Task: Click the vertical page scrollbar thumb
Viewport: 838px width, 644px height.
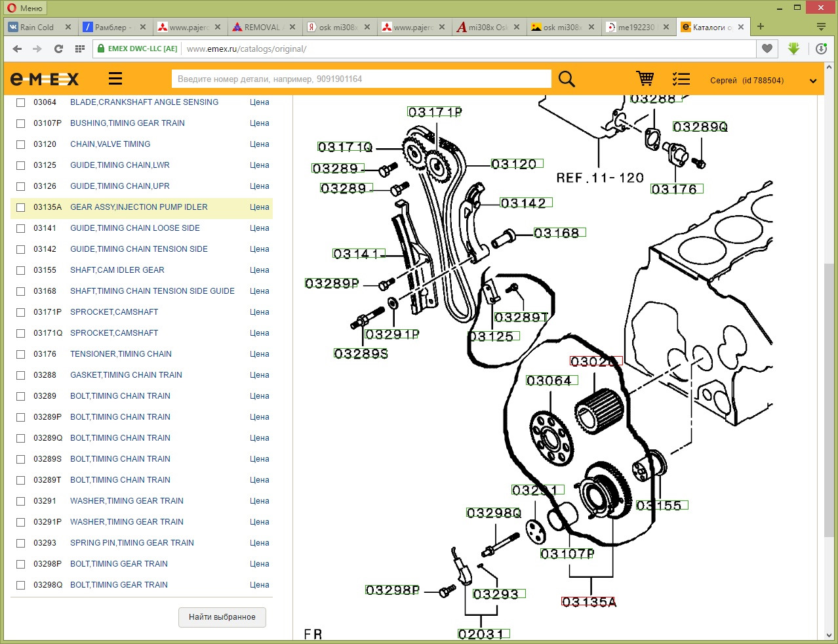Action: click(829, 400)
